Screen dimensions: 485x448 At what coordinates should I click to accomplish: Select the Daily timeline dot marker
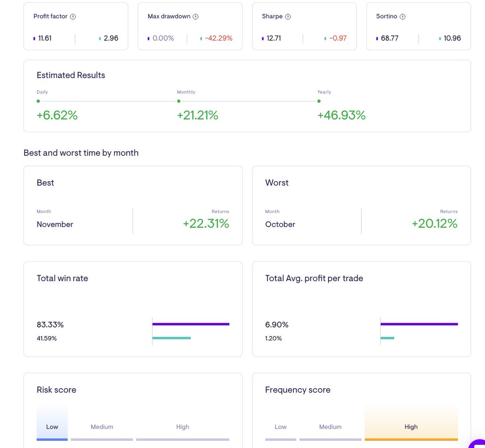click(x=38, y=101)
